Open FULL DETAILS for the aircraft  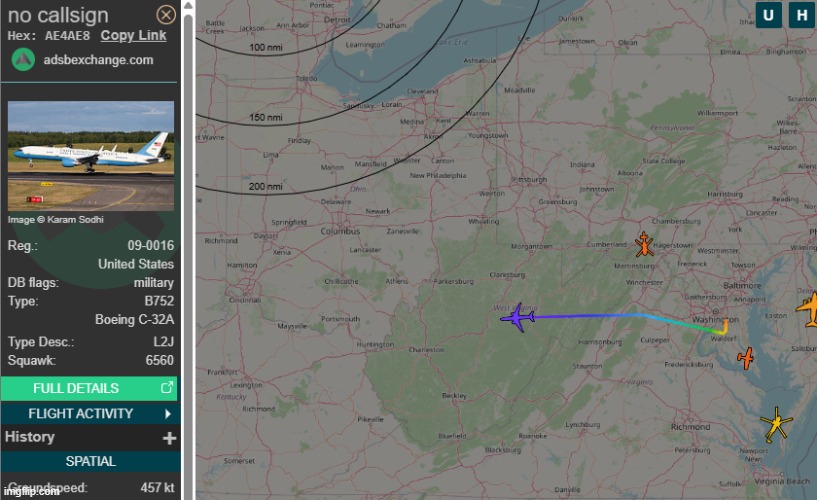pos(89,388)
